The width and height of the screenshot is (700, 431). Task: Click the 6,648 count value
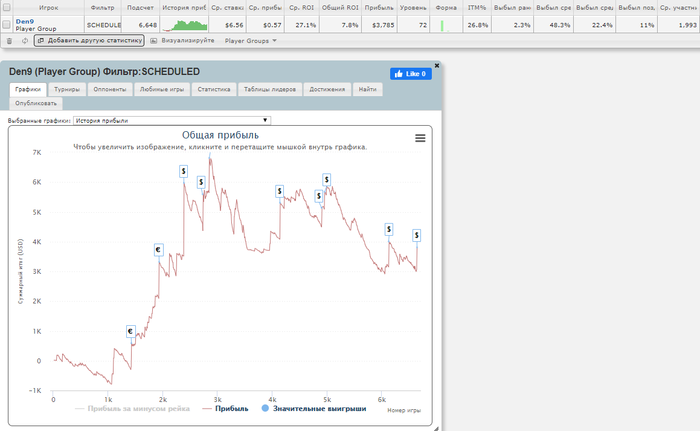coord(148,25)
